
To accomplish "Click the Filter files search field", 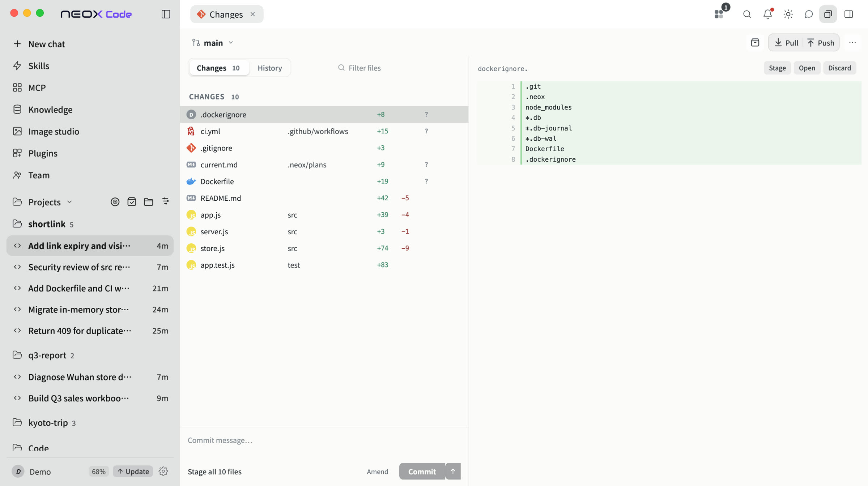I will [398, 68].
